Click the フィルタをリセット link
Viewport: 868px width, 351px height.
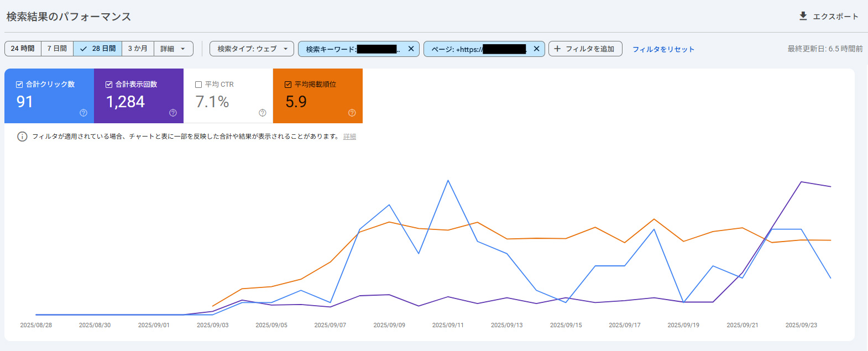click(663, 49)
